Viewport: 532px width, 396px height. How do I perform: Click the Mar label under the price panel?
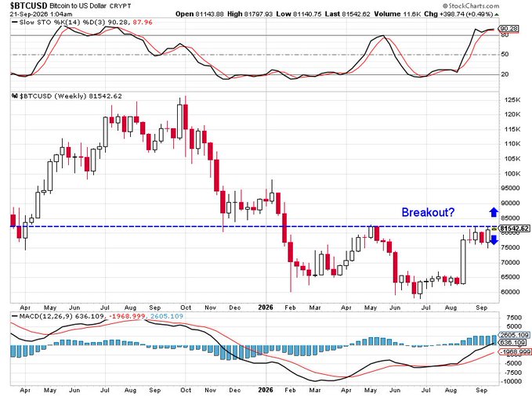click(x=315, y=308)
